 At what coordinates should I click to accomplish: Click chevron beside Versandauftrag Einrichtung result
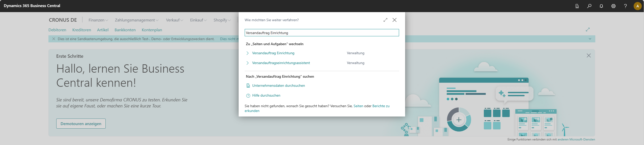point(248,53)
